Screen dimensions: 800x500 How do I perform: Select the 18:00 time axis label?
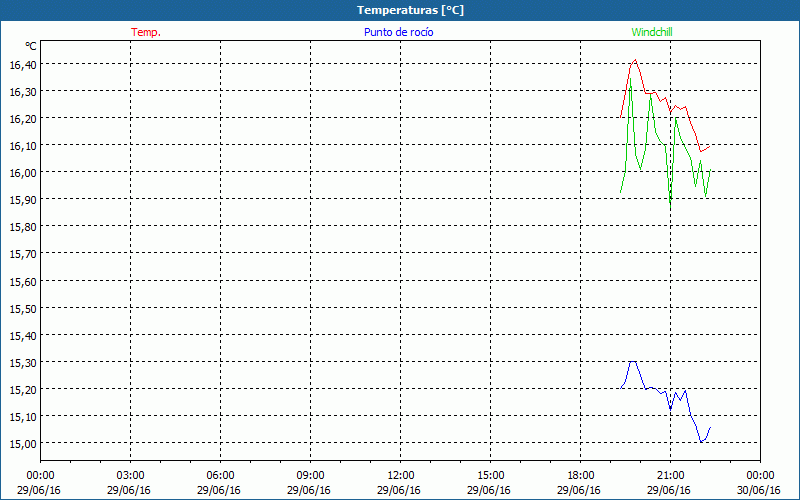point(580,475)
